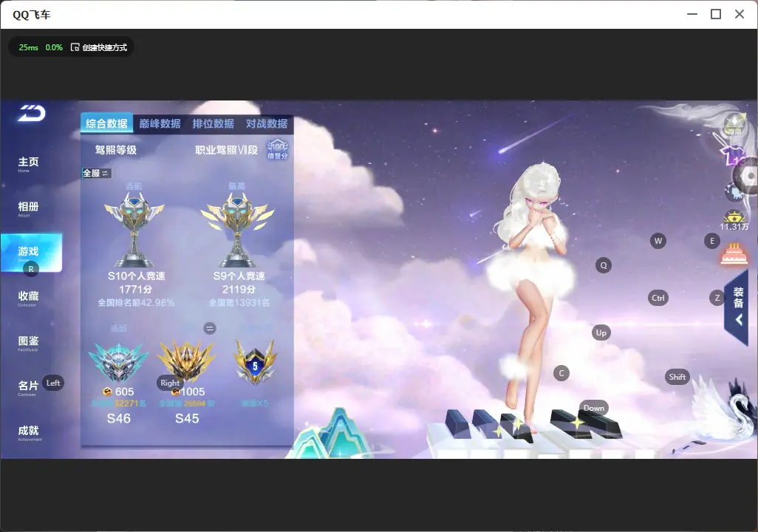Screen dimensions: 758x532
Task: Click the 0.0% packet loss indicator
Action: pos(54,47)
